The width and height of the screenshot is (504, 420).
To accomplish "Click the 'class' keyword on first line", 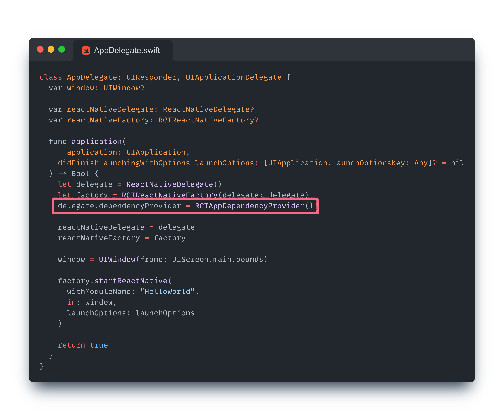I will click(x=51, y=77).
